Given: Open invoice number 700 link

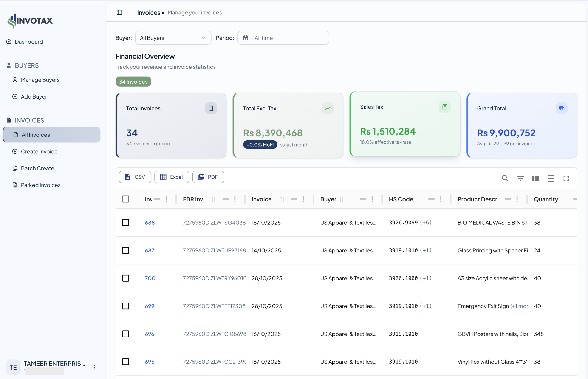Looking at the screenshot, I should tap(150, 278).
